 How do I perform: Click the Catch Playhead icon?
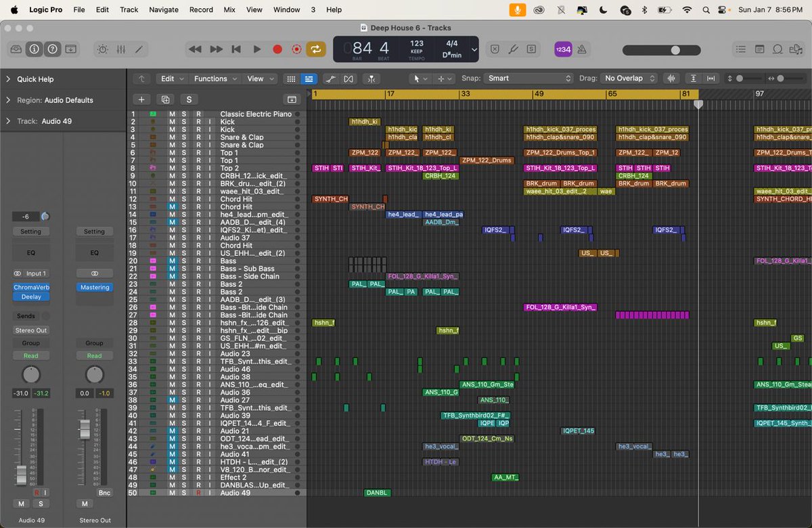tap(370, 79)
